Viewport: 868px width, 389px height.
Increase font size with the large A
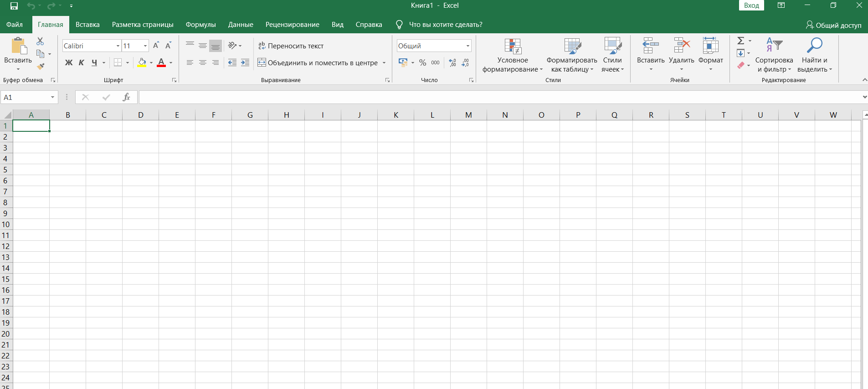(156, 46)
